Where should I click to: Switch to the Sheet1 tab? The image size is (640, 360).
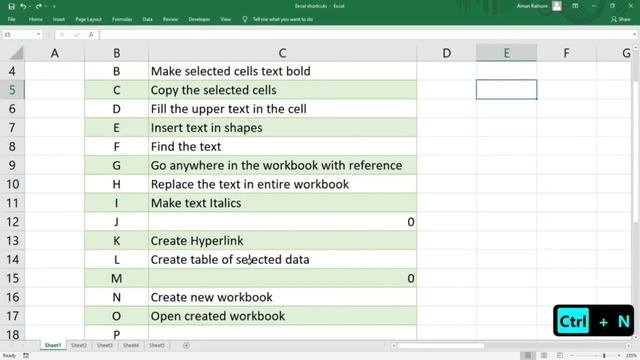click(53, 345)
